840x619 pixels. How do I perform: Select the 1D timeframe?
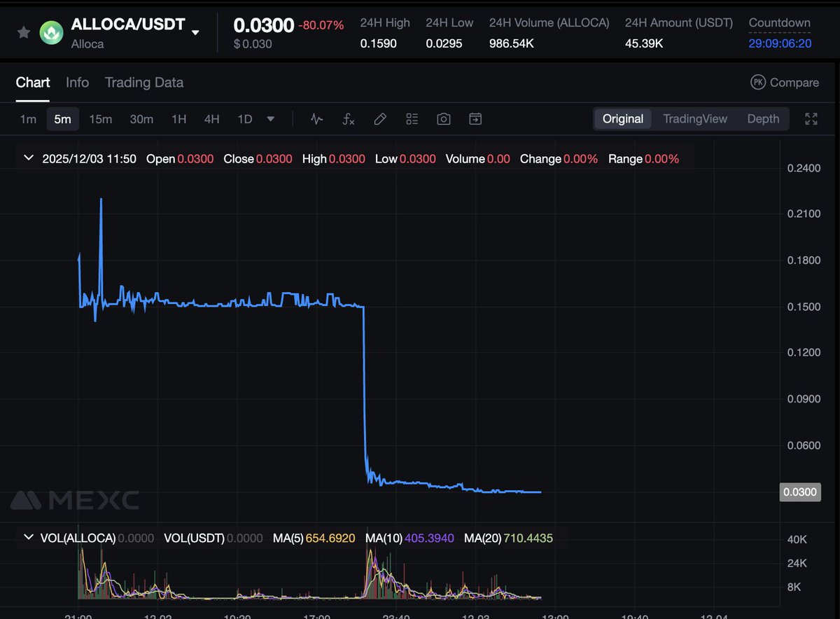[x=244, y=119]
